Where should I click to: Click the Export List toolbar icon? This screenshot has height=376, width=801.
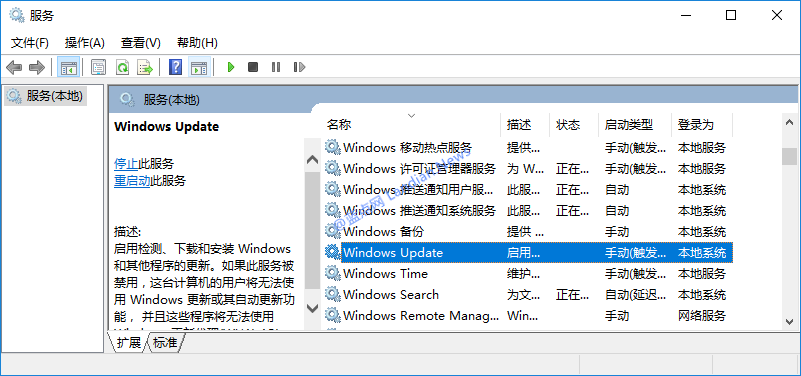click(x=145, y=67)
